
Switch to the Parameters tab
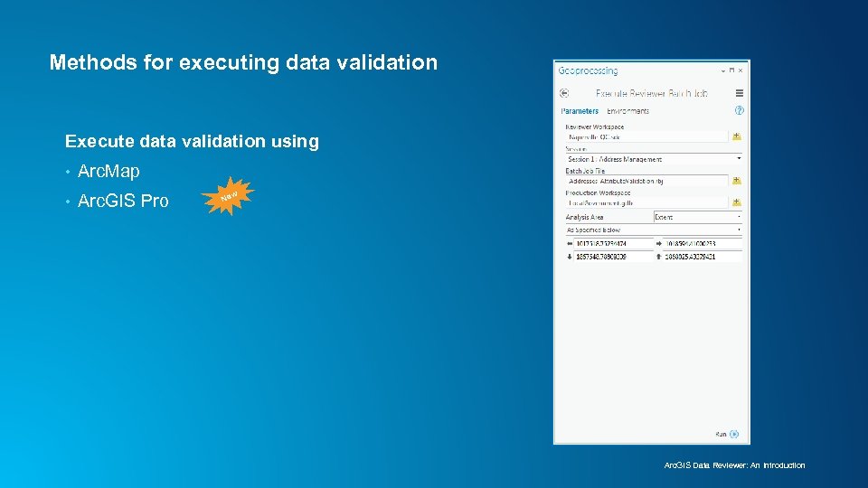(579, 111)
